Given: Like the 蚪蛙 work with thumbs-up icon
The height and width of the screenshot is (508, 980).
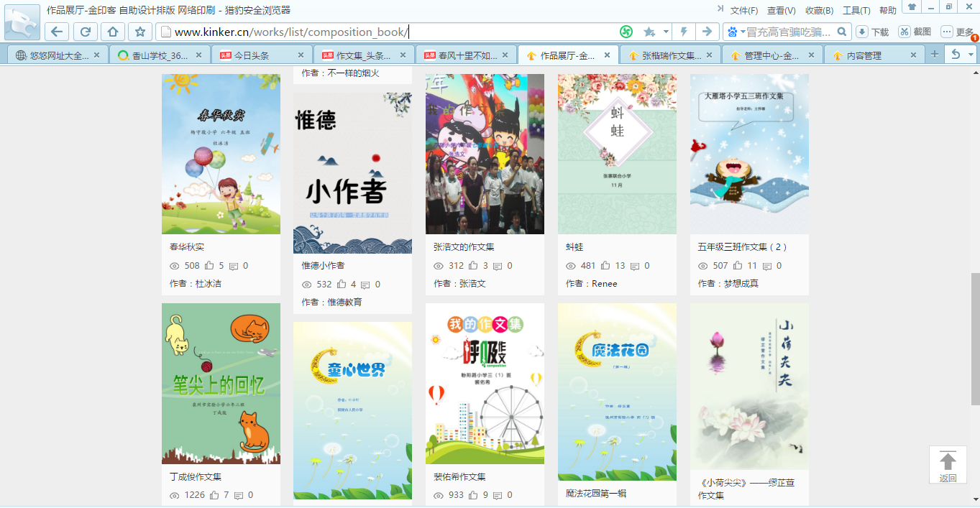Looking at the screenshot, I should (x=605, y=266).
